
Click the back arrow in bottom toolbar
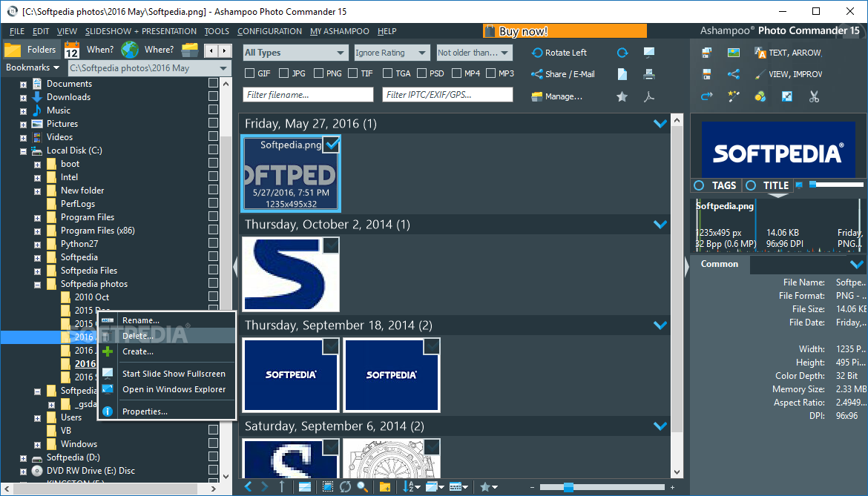click(x=248, y=486)
